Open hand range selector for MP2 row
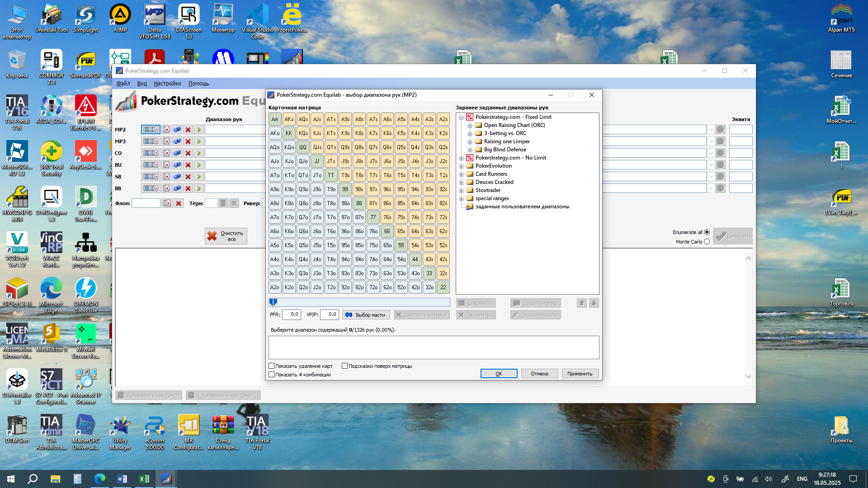This screenshot has width=868, height=488. pyautogui.click(x=151, y=130)
